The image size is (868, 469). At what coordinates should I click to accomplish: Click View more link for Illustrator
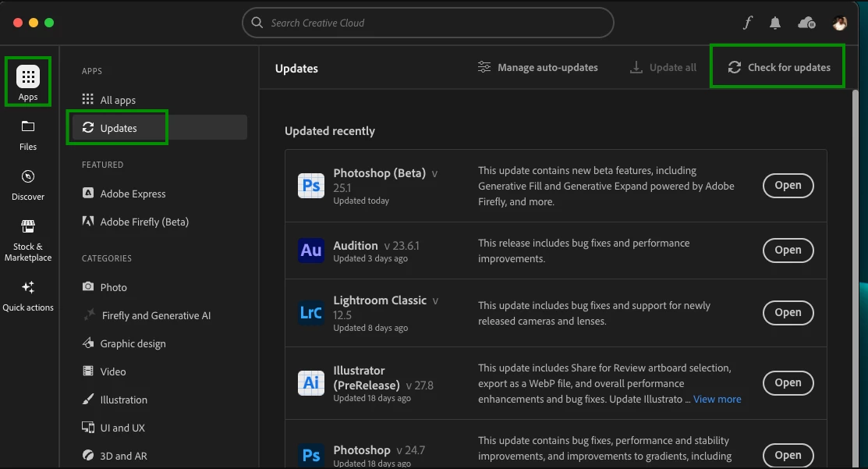pos(717,400)
